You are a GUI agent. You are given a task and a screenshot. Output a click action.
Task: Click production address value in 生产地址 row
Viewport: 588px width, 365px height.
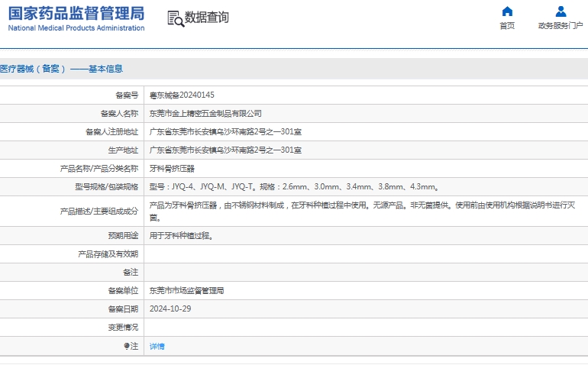tap(225, 150)
